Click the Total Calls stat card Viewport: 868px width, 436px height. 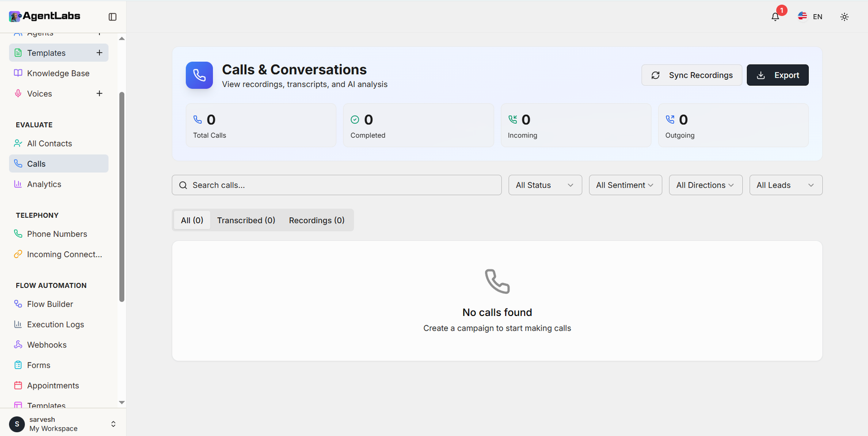(261, 125)
